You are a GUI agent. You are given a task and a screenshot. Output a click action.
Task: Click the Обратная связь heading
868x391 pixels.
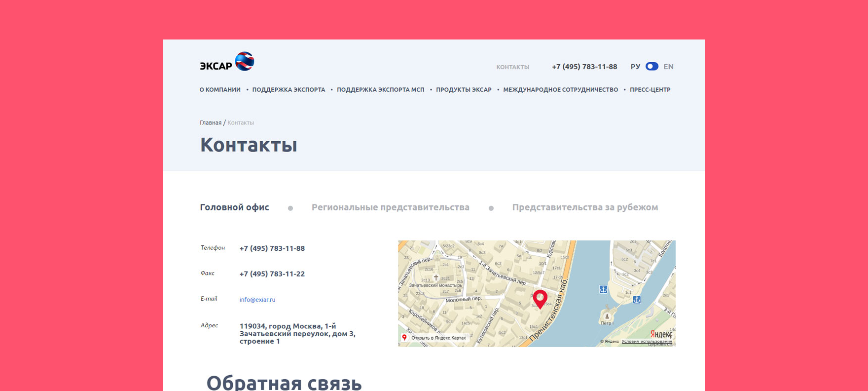[x=284, y=383]
